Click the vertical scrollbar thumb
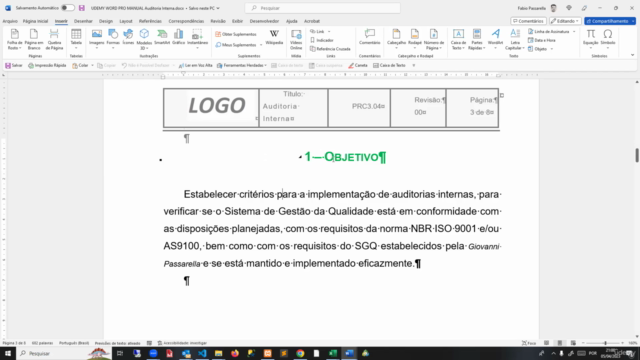Screen dimensions: 640x360 pyautogui.click(x=636, y=155)
